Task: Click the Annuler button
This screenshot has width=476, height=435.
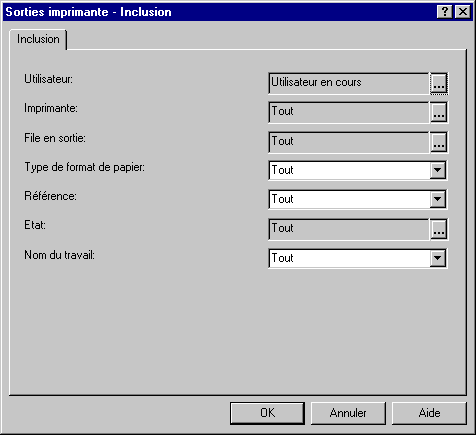Action: 348,413
